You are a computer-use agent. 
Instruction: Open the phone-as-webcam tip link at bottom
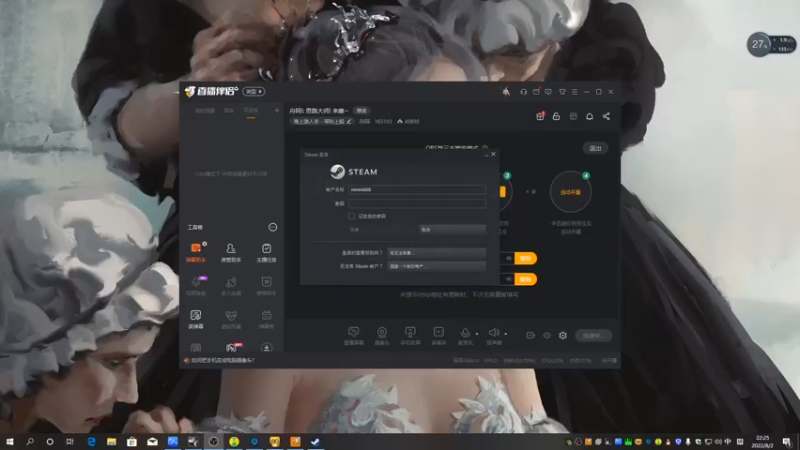pos(222,360)
